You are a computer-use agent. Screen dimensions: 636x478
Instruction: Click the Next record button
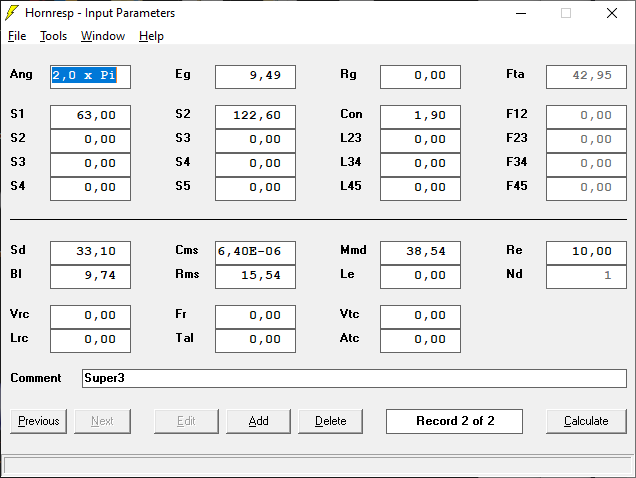coord(102,421)
